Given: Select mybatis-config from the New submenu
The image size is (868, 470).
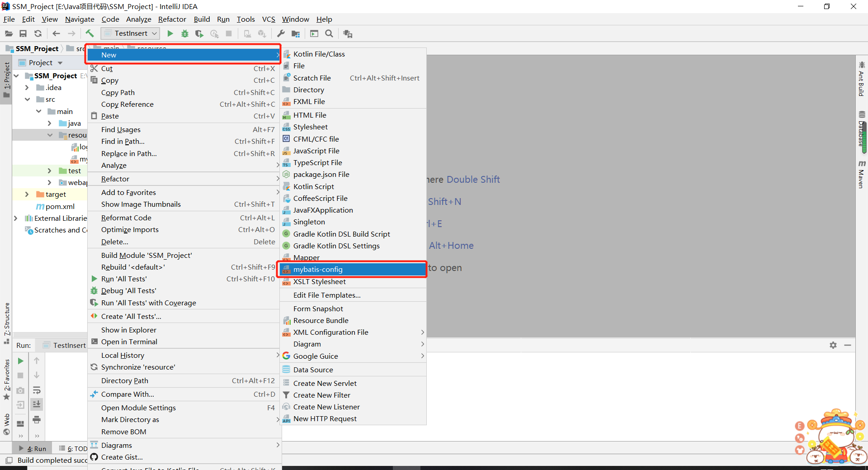Looking at the screenshot, I should pos(353,269).
